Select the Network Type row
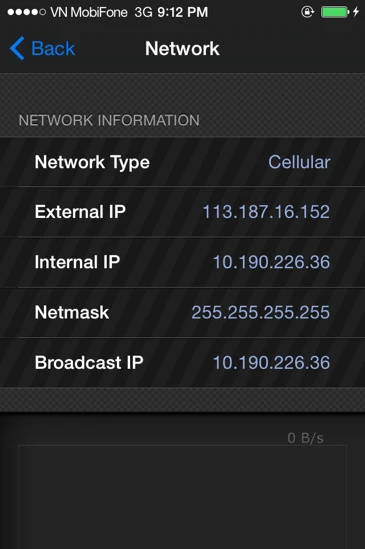 (x=182, y=162)
